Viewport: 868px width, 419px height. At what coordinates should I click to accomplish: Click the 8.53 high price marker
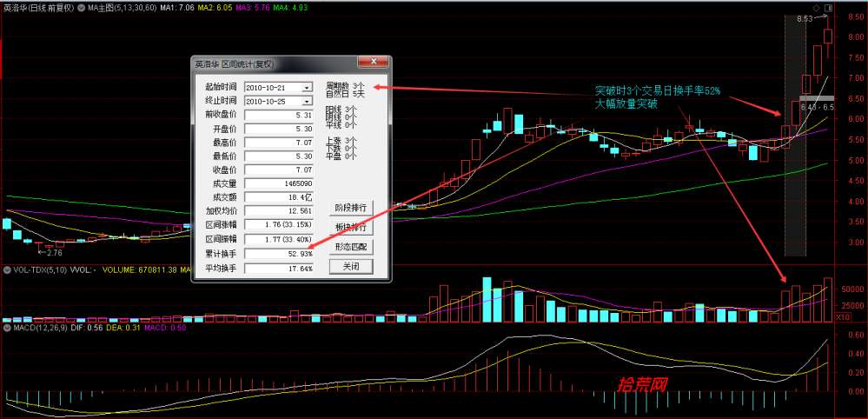pyautogui.click(x=805, y=19)
